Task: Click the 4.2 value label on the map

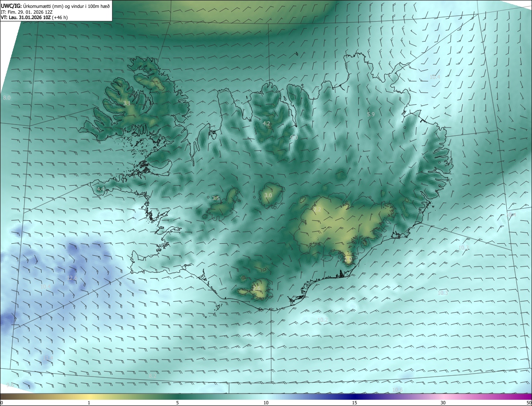Action: click(x=266, y=123)
